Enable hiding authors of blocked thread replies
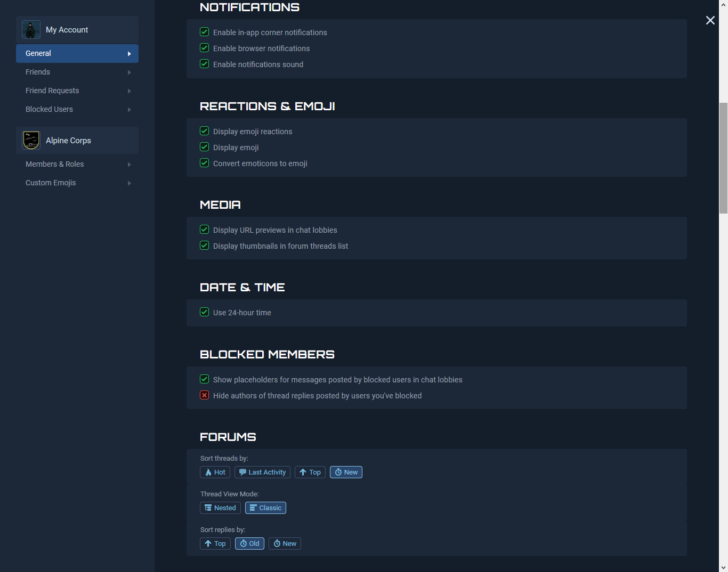Viewport: 728px width, 572px height. [x=204, y=395]
